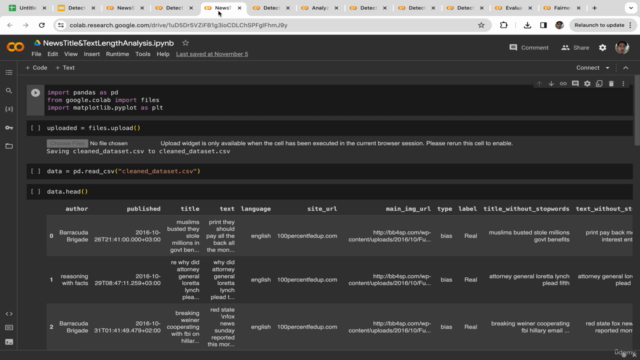Click the published column header
The image size is (640, 360).
143,209
